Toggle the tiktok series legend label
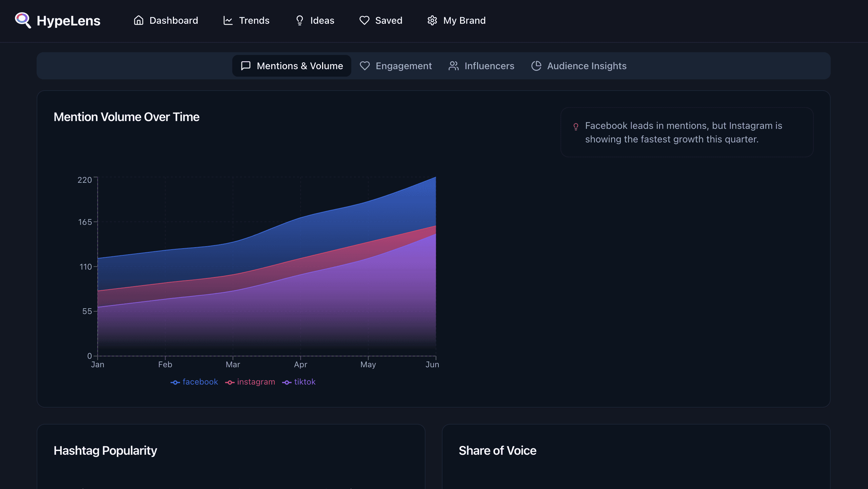Image resolution: width=868 pixels, height=489 pixels. tap(305, 382)
